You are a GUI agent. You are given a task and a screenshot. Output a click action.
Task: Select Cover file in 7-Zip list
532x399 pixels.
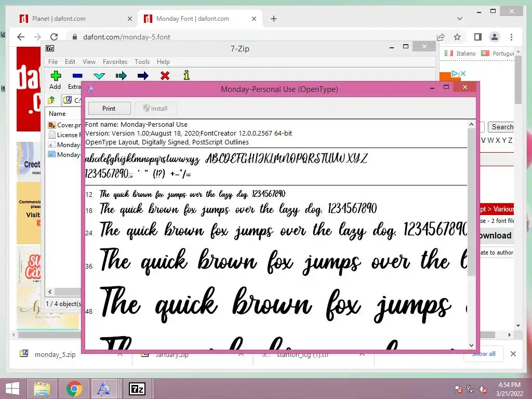click(x=64, y=125)
